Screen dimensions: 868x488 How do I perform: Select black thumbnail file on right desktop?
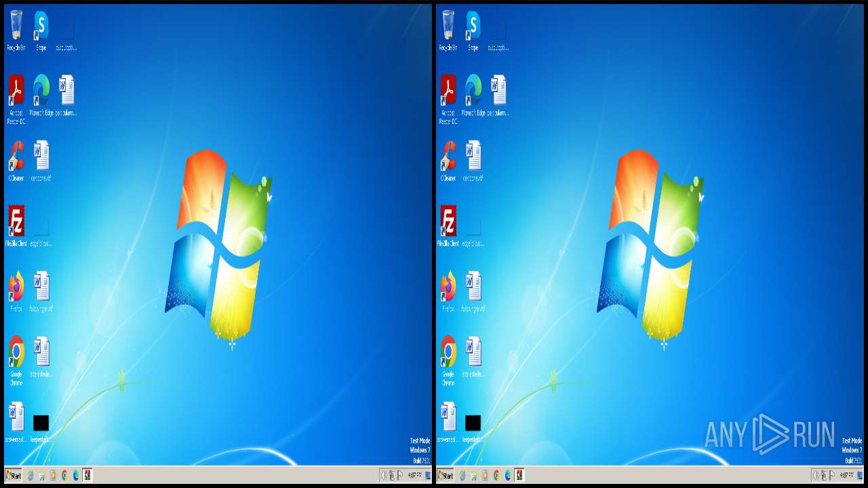[473, 427]
